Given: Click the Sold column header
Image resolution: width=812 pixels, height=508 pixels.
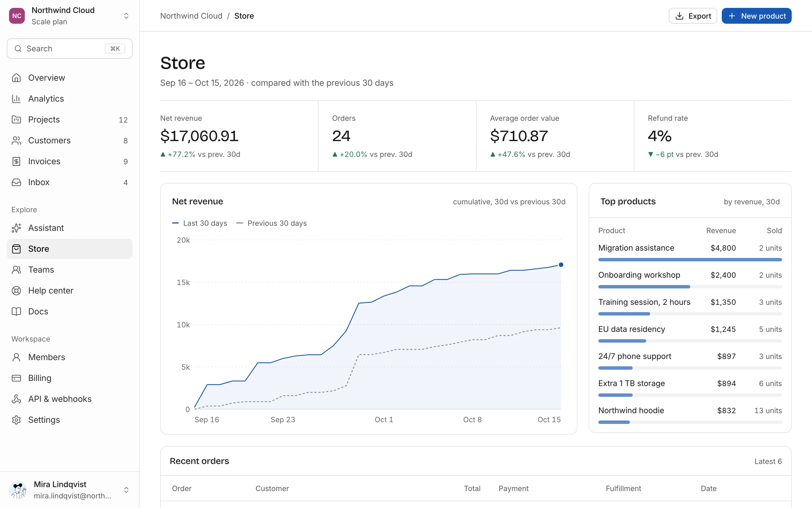Looking at the screenshot, I should 774,231.
